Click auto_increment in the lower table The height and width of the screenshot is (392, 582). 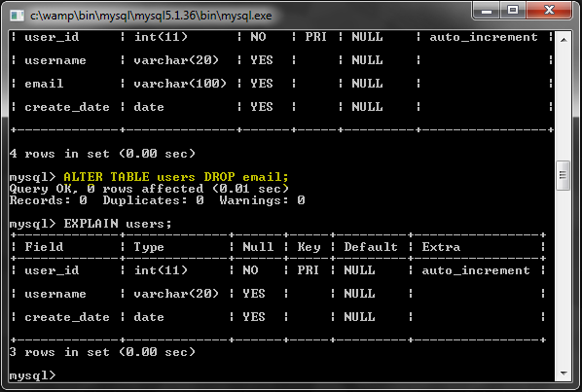pos(476,270)
